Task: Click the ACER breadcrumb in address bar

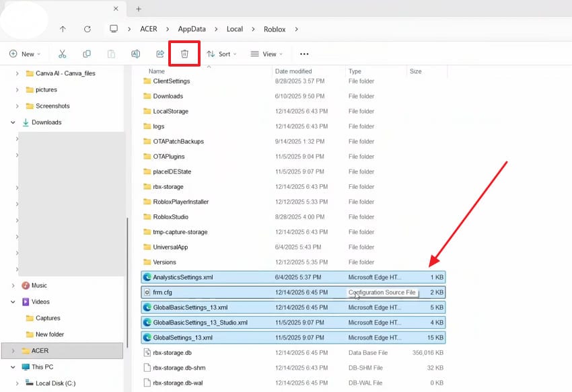Action: point(149,29)
